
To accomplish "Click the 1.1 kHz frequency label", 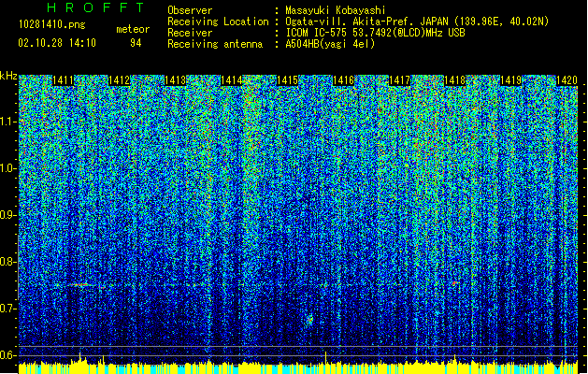I will [8, 122].
